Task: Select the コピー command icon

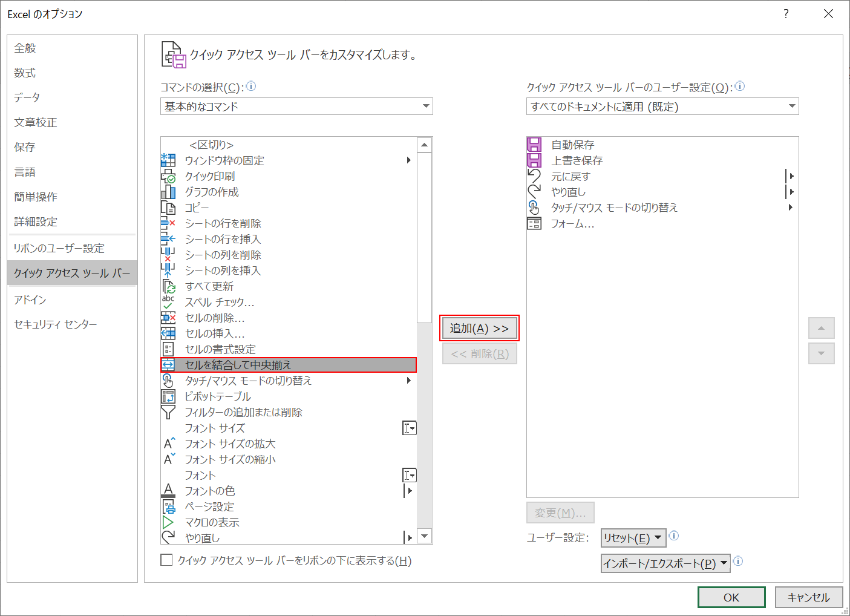Action: click(x=168, y=207)
